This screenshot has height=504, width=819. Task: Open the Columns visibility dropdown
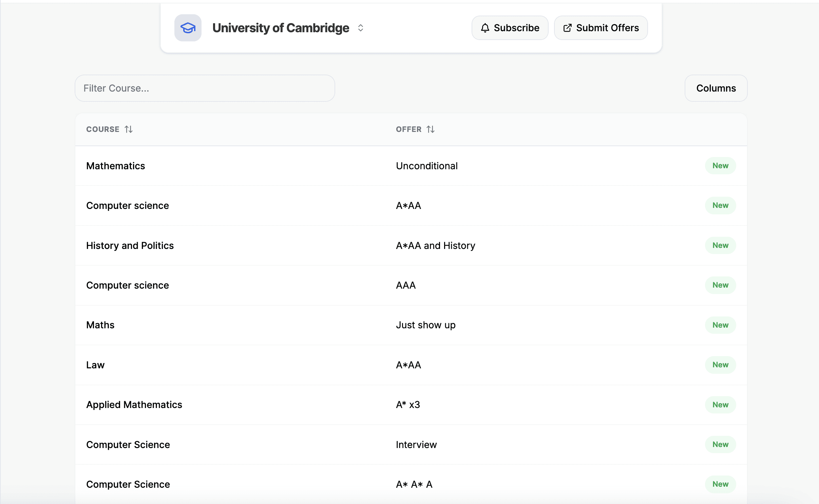pyautogui.click(x=716, y=88)
